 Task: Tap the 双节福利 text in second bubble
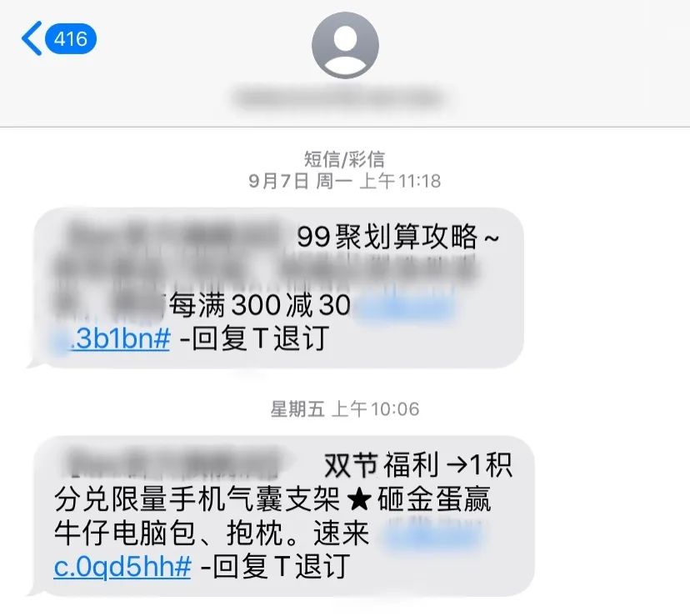point(381,465)
